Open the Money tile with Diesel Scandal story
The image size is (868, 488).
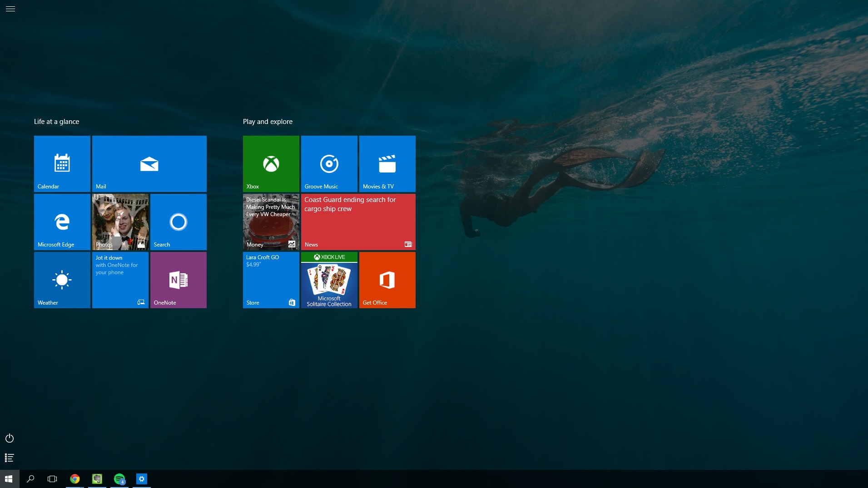click(271, 222)
